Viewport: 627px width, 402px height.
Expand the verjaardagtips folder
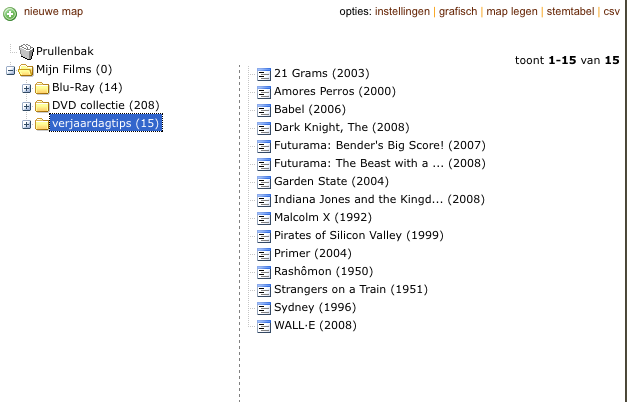click(x=26, y=124)
